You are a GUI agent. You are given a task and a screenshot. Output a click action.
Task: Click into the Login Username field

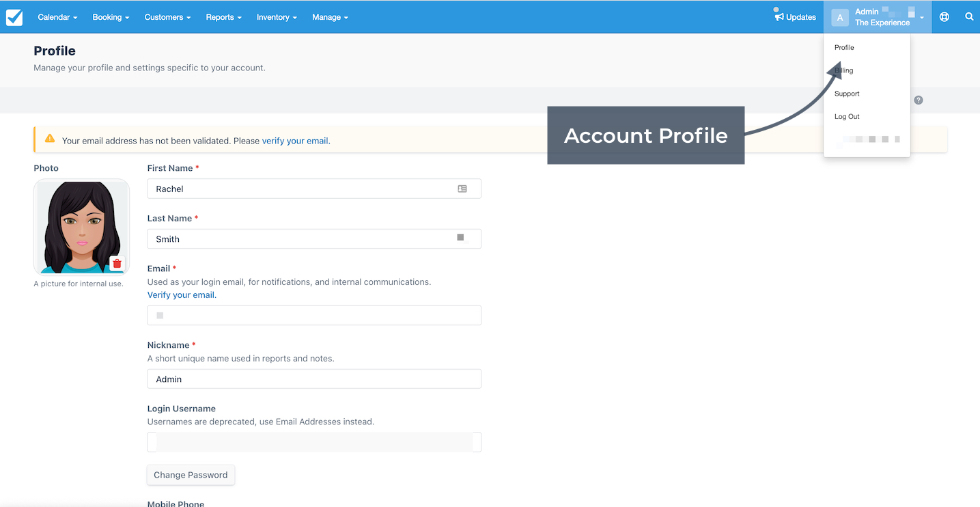point(314,442)
